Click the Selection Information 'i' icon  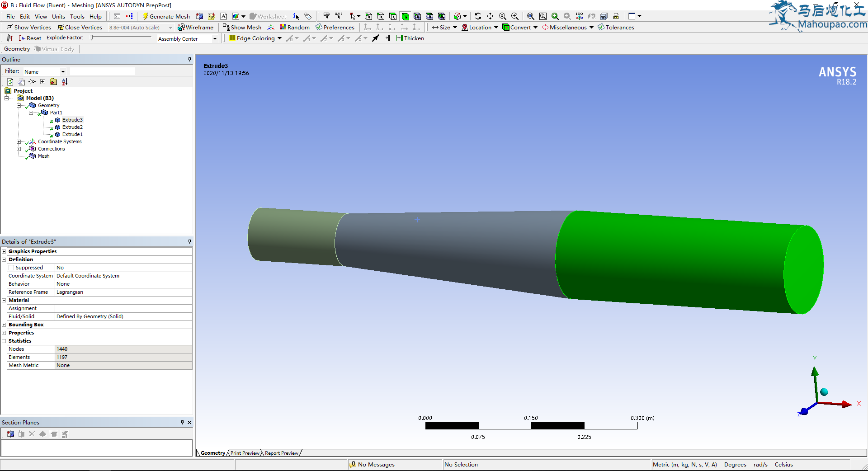point(296,16)
